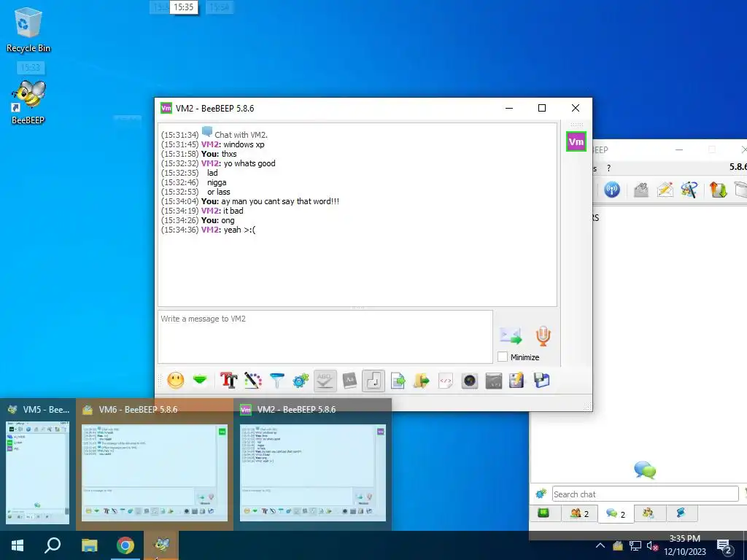This screenshot has height=560, width=747.
Task: Switch to the users tab showing 2
Action: coord(580,513)
